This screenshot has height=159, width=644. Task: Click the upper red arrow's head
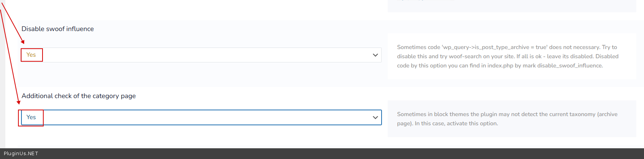(23, 42)
